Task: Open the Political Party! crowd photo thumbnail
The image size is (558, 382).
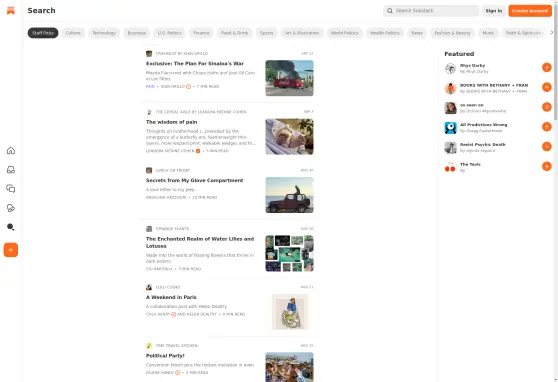Action: pyautogui.click(x=289, y=367)
